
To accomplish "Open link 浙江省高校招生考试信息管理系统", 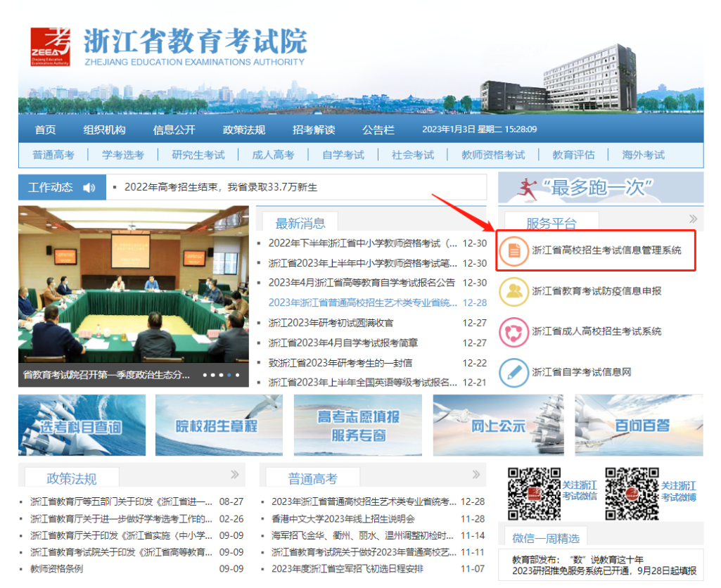I will tap(606, 250).
